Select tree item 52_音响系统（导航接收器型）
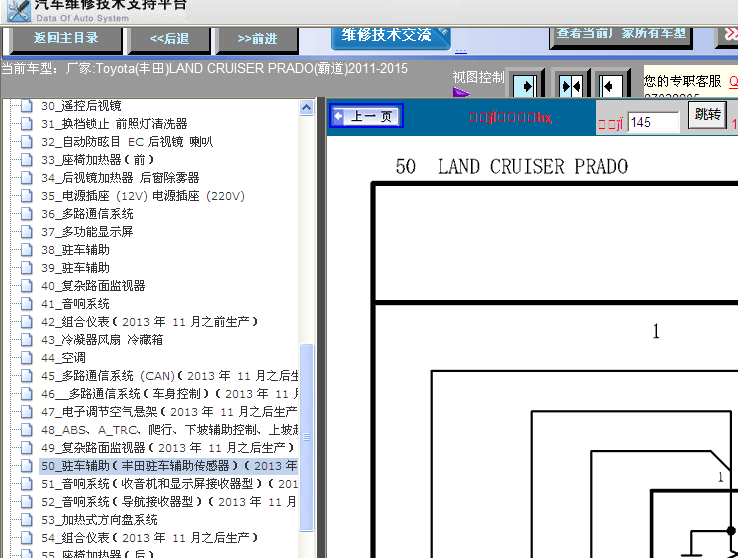The height and width of the screenshot is (558, 738). pyautogui.click(x=169, y=502)
